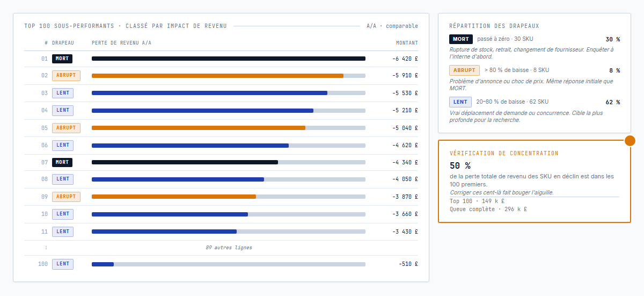Screen dimensions: 644x296
Task: Toggle the MORT legend badge in Répartition des drapeaux
Action: [x=460, y=39]
